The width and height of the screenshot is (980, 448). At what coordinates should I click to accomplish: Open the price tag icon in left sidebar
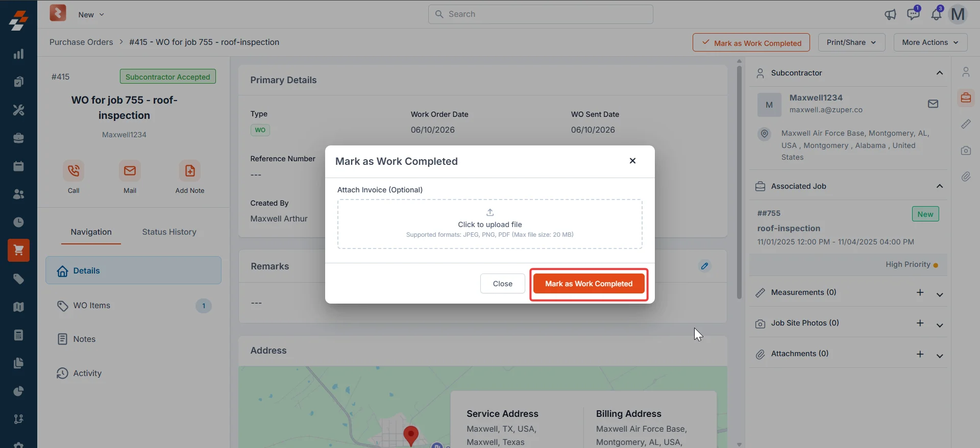18,279
